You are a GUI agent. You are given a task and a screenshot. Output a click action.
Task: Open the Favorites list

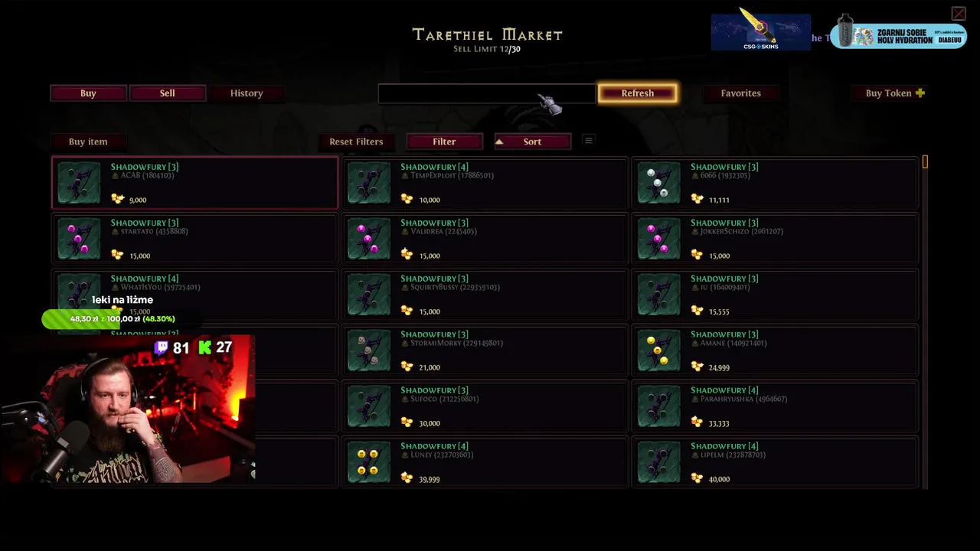(x=741, y=93)
